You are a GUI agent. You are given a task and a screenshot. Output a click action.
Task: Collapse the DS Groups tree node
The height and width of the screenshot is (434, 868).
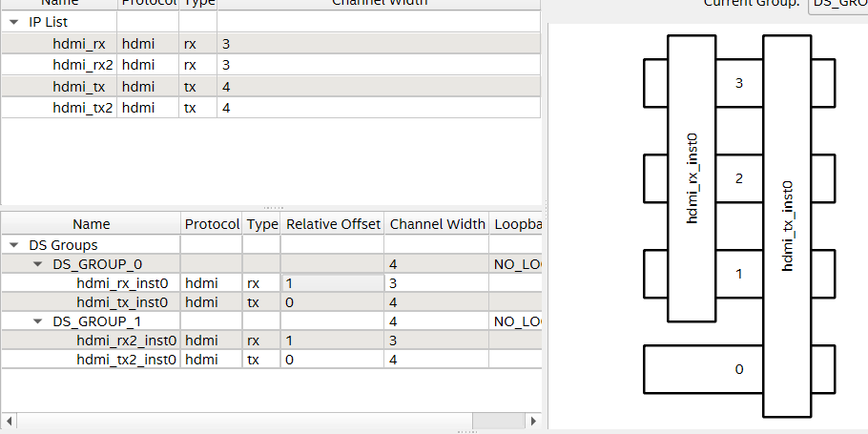(x=14, y=245)
